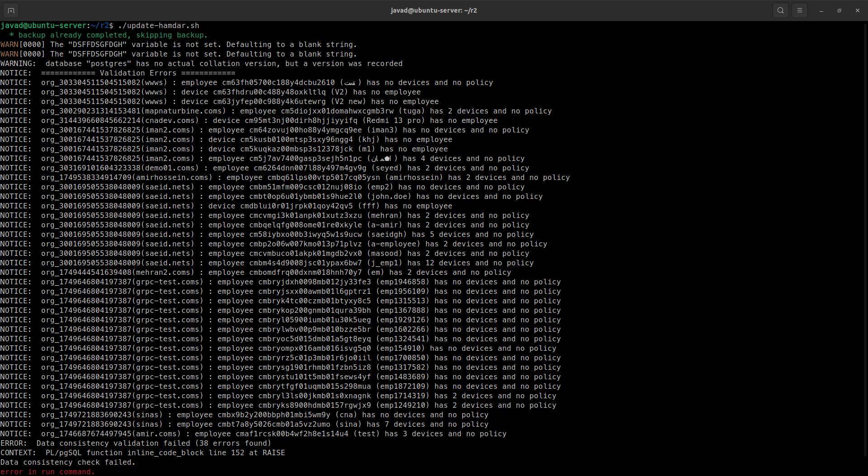Click the red 'error in run command.' text
This screenshot has height=476, width=868.
(x=47, y=471)
